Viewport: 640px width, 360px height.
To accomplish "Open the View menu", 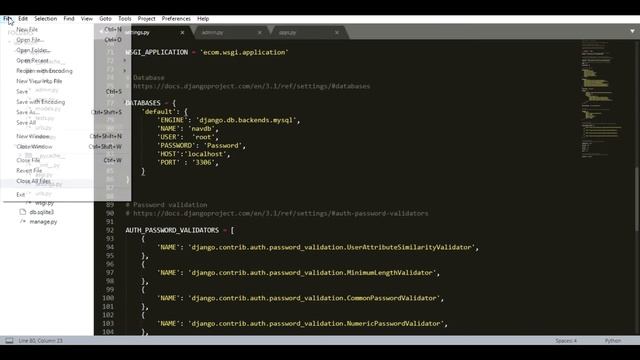I will tap(87, 19).
